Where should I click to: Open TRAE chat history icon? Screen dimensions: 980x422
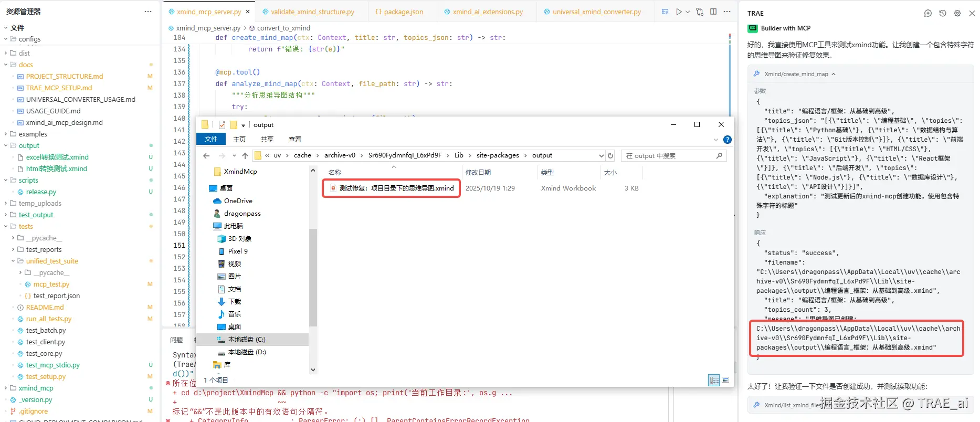coord(943,13)
